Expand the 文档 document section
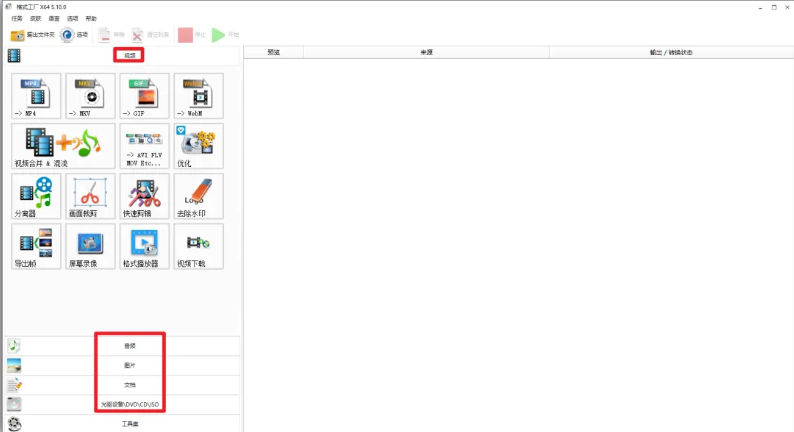The image size is (794, 432). [129, 385]
